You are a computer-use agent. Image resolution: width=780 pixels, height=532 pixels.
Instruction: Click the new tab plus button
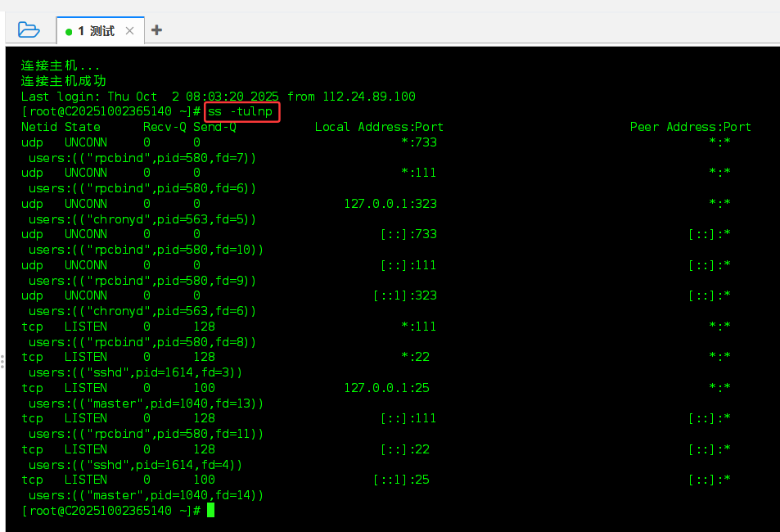tap(156, 30)
